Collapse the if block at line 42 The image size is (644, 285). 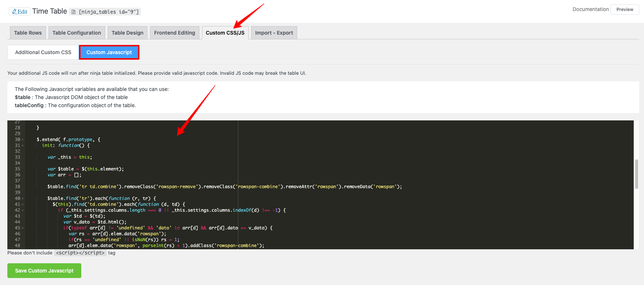(x=23, y=211)
